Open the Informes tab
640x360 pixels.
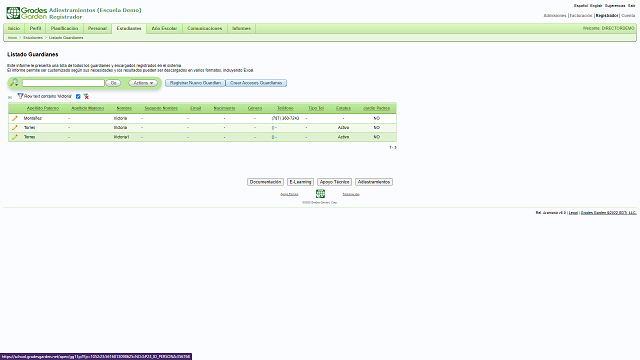click(x=241, y=28)
